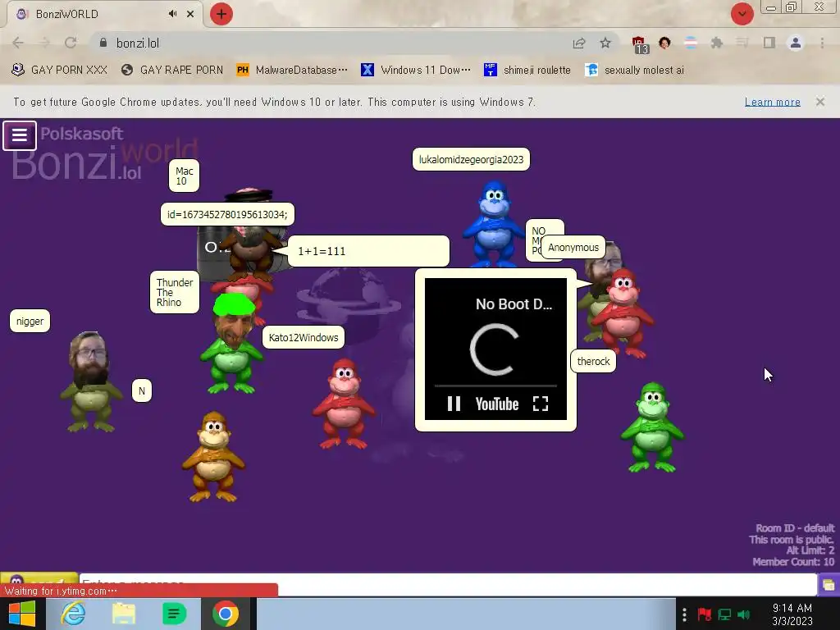This screenshot has height=630, width=840.
Task: Click the blue Bonzi named lukalomidzegeorgia2023
Action: [x=493, y=223]
